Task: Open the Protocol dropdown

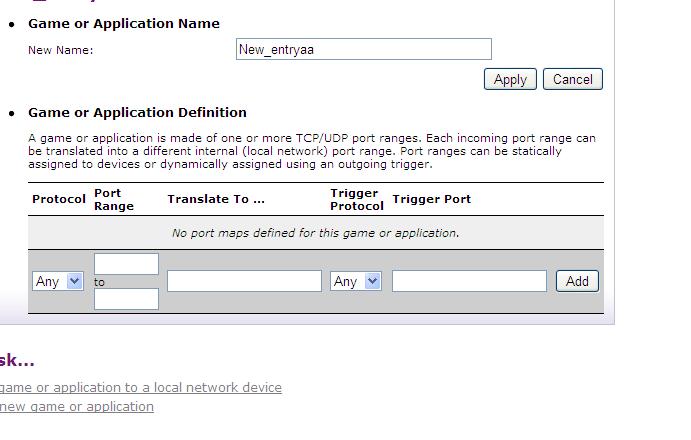Action: tap(58, 281)
